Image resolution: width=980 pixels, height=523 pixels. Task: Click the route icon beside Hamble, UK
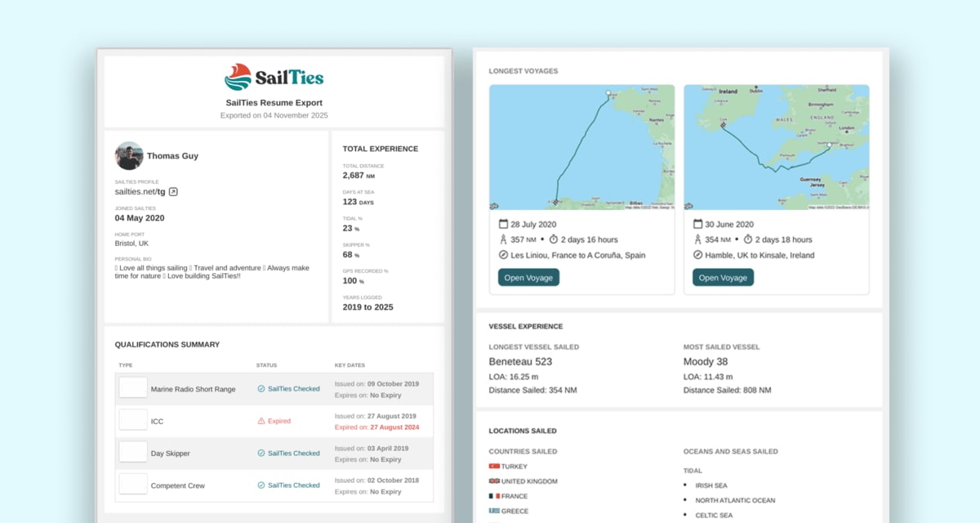point(697,255)
